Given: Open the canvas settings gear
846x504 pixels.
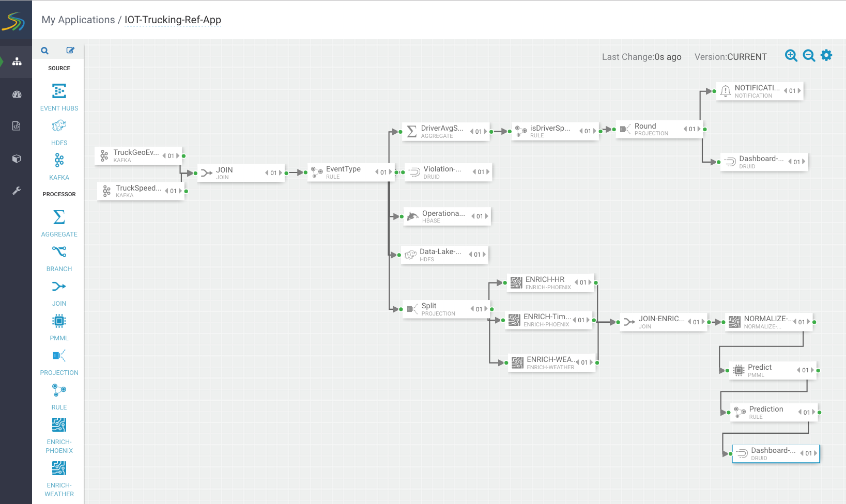Looking at the screenshot, I should click(x=826, y=55).
